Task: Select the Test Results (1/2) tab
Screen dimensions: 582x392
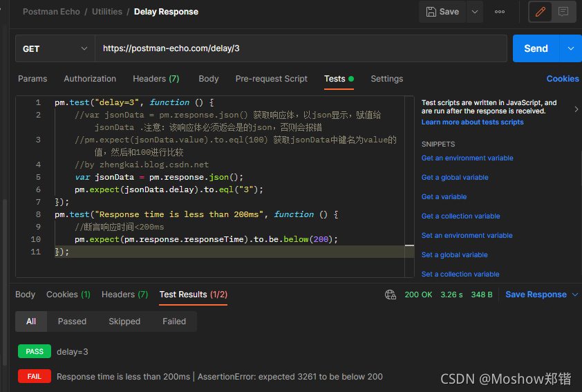Action: [x=193, y=295]
